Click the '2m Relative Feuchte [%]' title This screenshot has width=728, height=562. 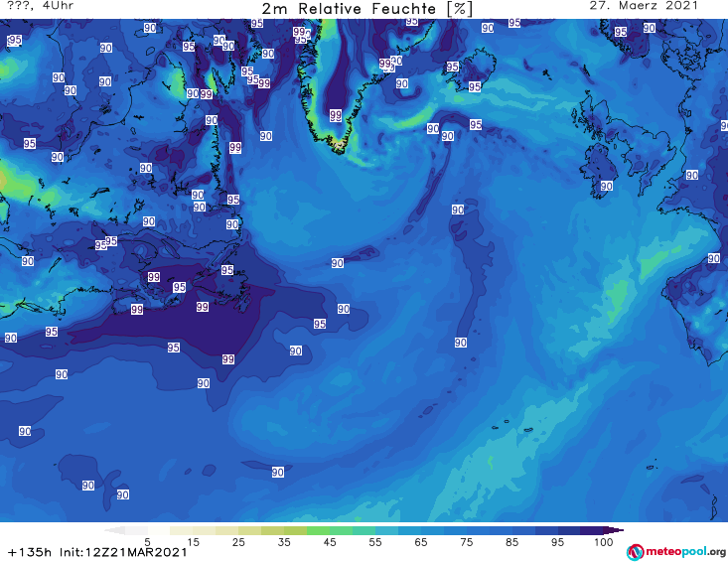pos(367,9)
